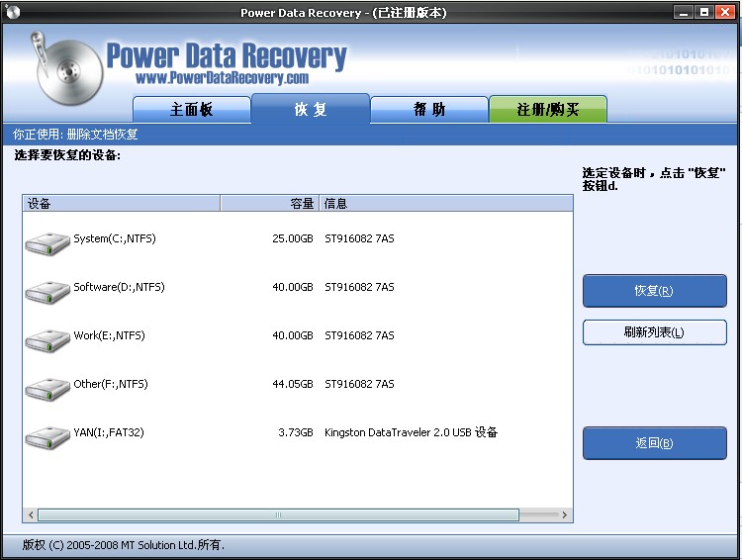Click Kingston DataTraveler 2.0 USB info text
This screenshot has height=560, width=742.
coord(411,432)
